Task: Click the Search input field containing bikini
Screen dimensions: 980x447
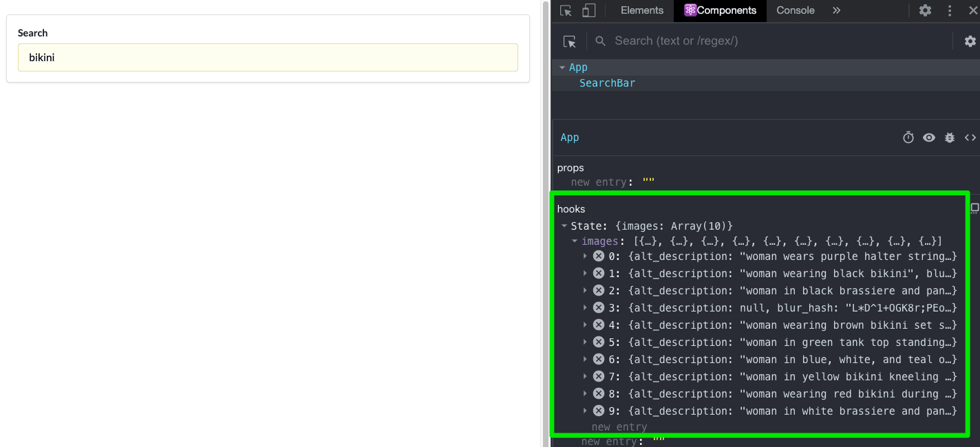Action: 268,58
